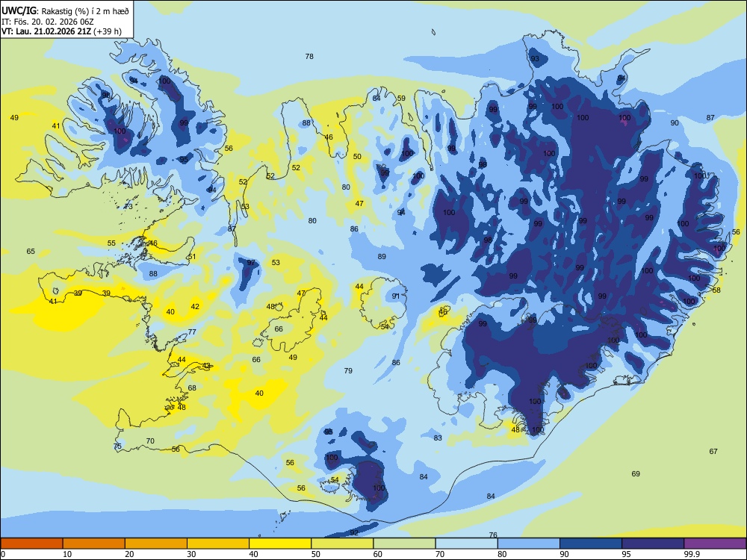The image size is (747, 560).
Task: Click the legend tick label '99.9'
Action: pyautogui.click(x=691, y=554)
